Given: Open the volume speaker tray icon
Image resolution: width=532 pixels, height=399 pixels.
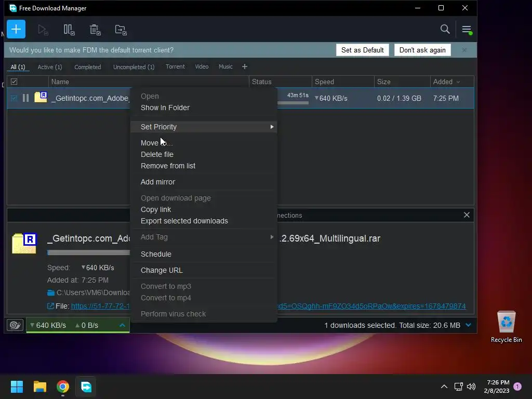Looking at the screenshot, I should tap(471, 387).
